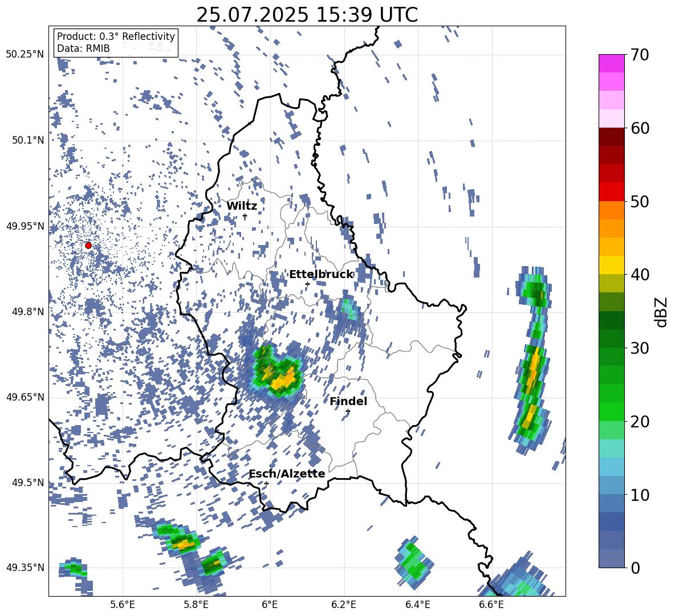The image size is (675, 616).
Task: Click the 5.8°E longitude label
Action: tap(196, 605)
